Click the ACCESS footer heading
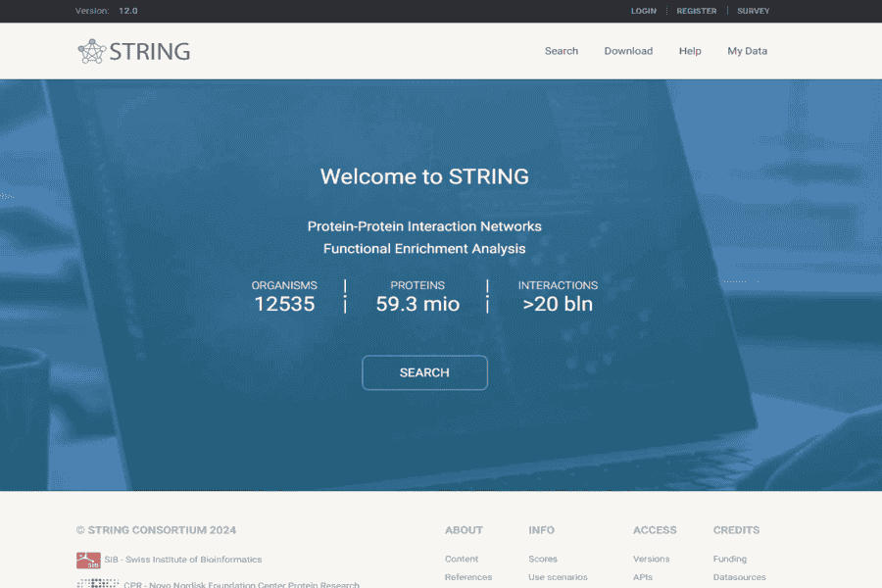The height and width of the screenshot is (588, 882). pos(655,530)
